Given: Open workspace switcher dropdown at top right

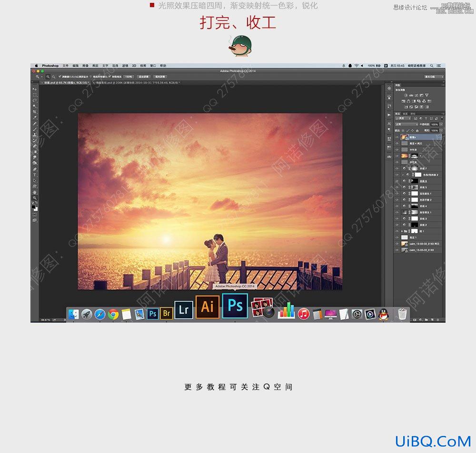Looking at the screenshot, I should click(x=434, y=77).
